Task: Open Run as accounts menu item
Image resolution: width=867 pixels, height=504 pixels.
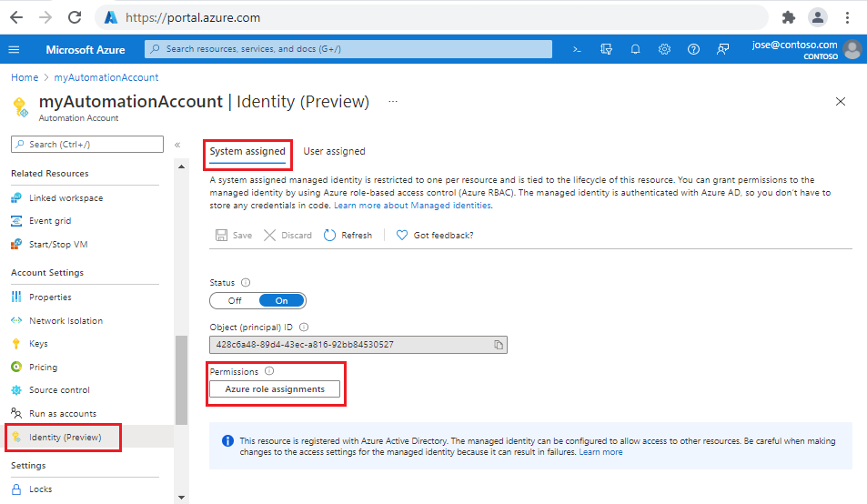Action: (62, 413)
